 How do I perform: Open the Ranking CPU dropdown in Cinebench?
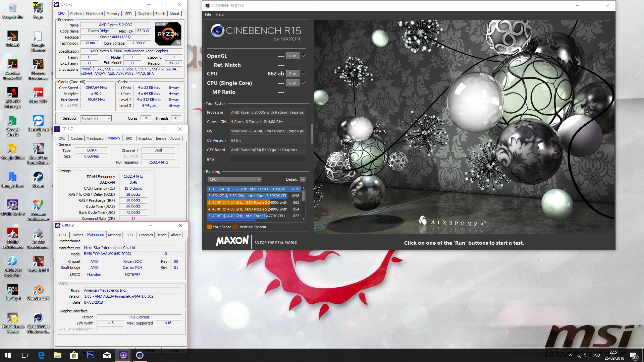point(234,179)
